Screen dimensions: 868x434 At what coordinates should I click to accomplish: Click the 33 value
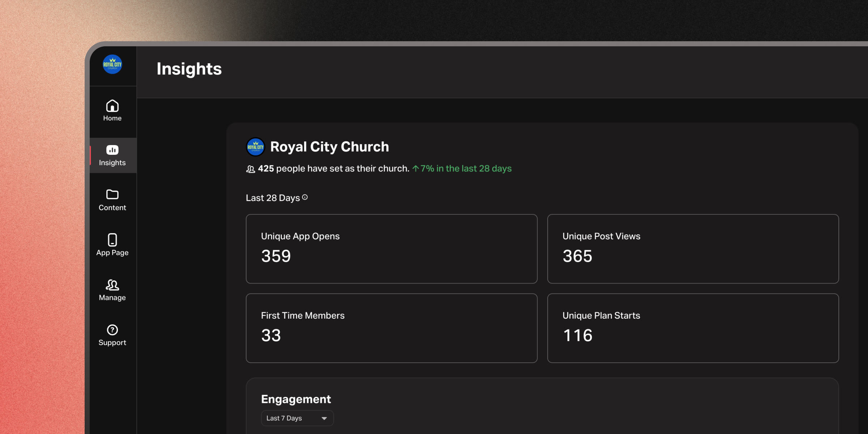click(271, 335)
